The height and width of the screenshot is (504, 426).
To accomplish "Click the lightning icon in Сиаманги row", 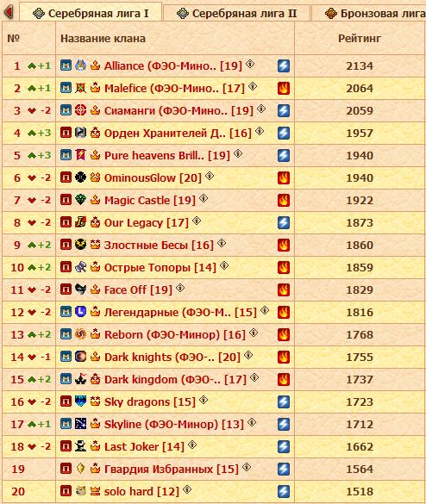I will (x=284, y=110).
